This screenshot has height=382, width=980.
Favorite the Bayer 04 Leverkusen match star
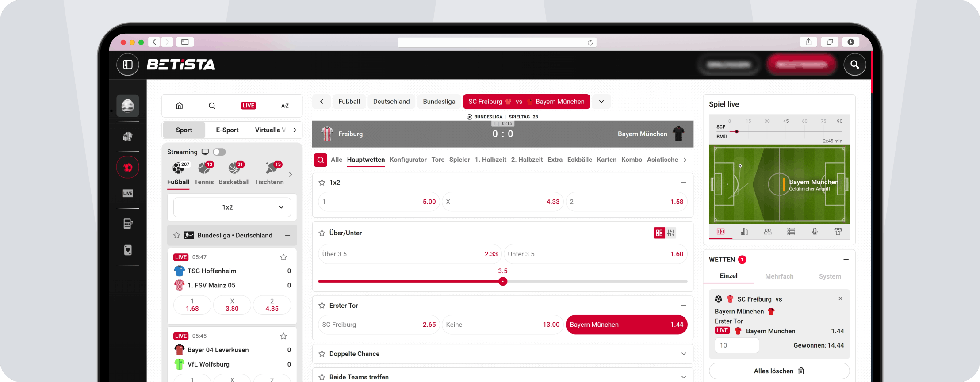coord(283,336)
